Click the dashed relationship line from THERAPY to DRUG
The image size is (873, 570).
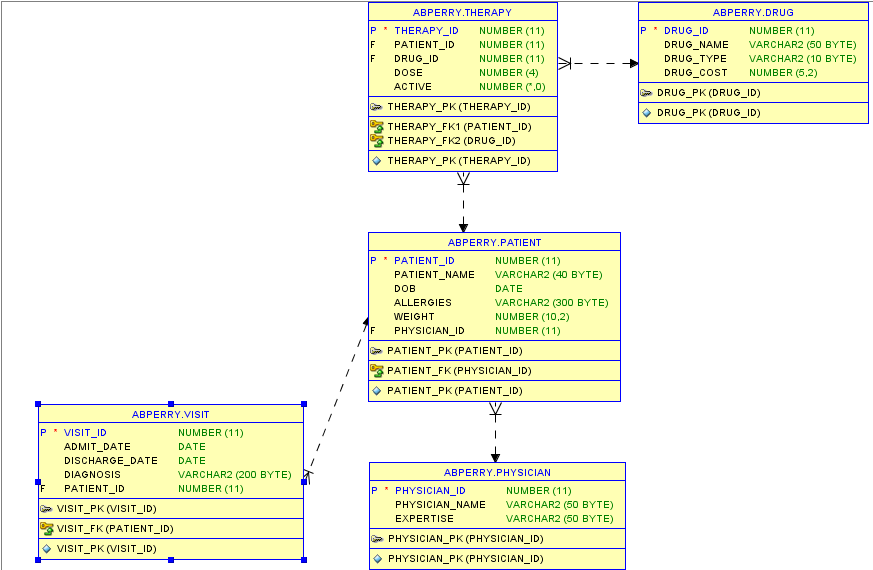(x=599, y=63)
